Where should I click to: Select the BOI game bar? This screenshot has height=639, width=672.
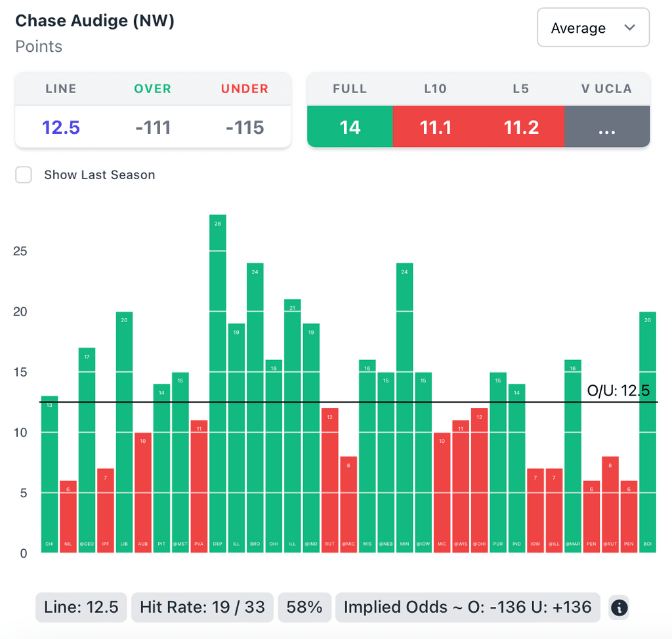coord(648,432)
